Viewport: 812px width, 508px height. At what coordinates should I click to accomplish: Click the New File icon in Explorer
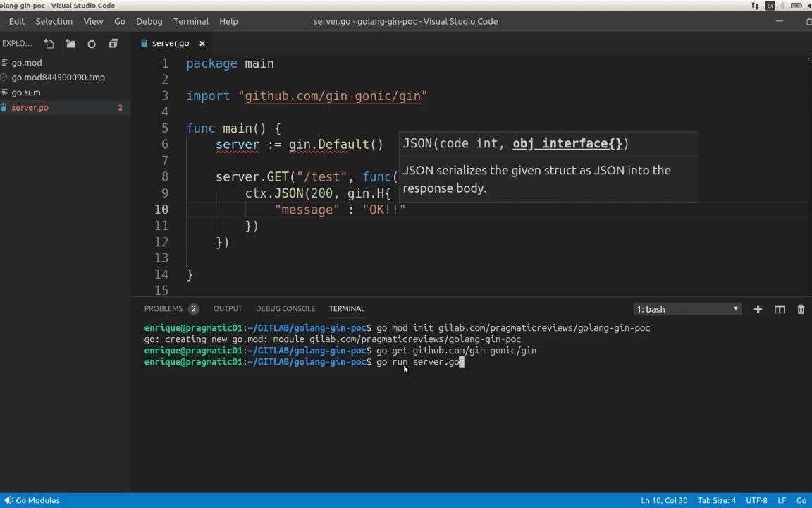point(49,44)
